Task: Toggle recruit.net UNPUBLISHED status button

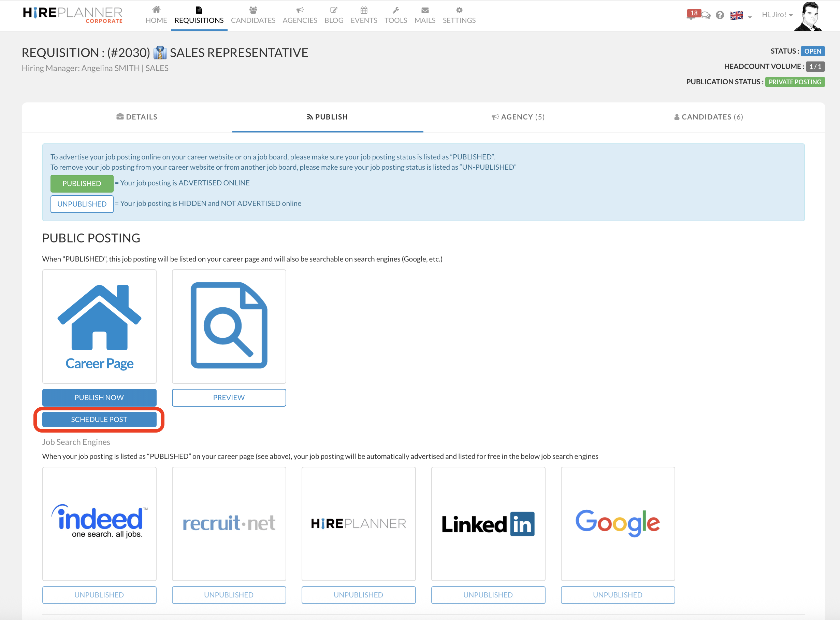Action: tap(229, 594)
